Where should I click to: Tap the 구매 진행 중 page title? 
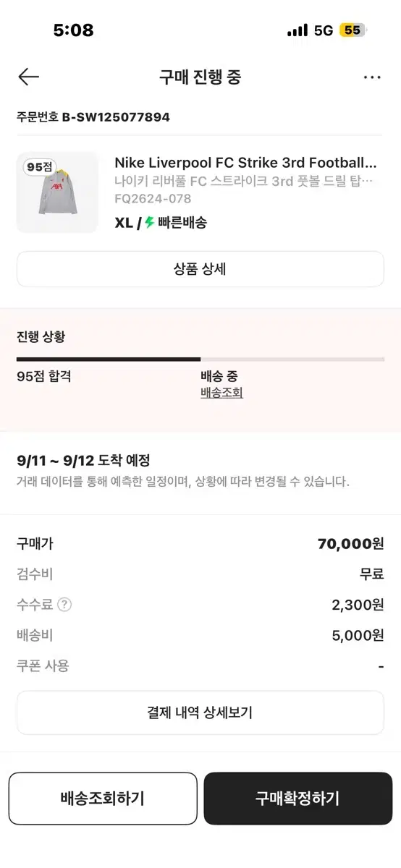(x=200, y=77)
